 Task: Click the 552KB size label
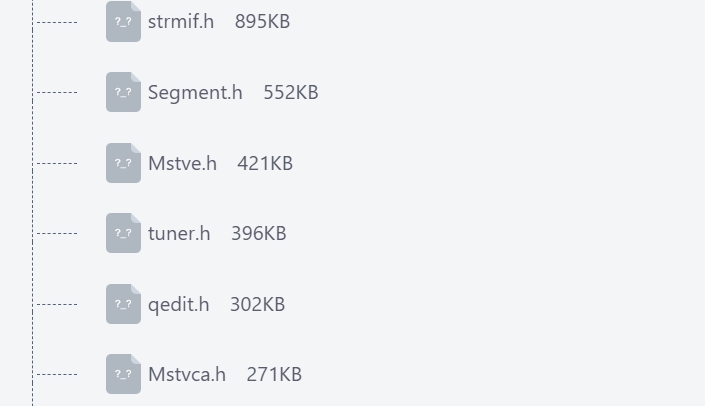[290, 93]
